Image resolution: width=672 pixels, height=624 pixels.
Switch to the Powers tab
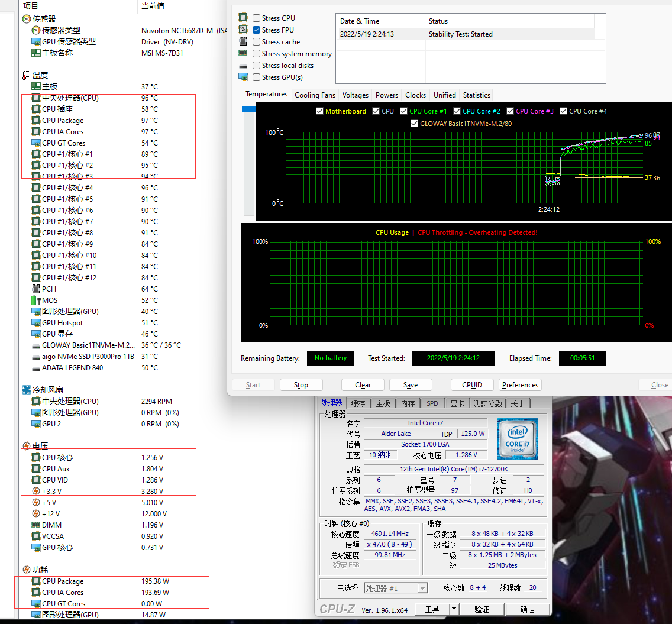click(x=386, y=95)
